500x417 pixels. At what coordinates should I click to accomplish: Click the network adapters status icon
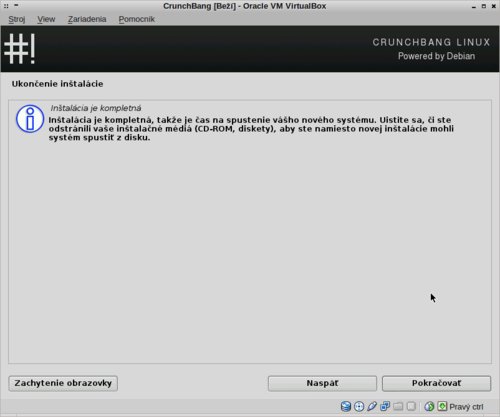tap(385, 406)
